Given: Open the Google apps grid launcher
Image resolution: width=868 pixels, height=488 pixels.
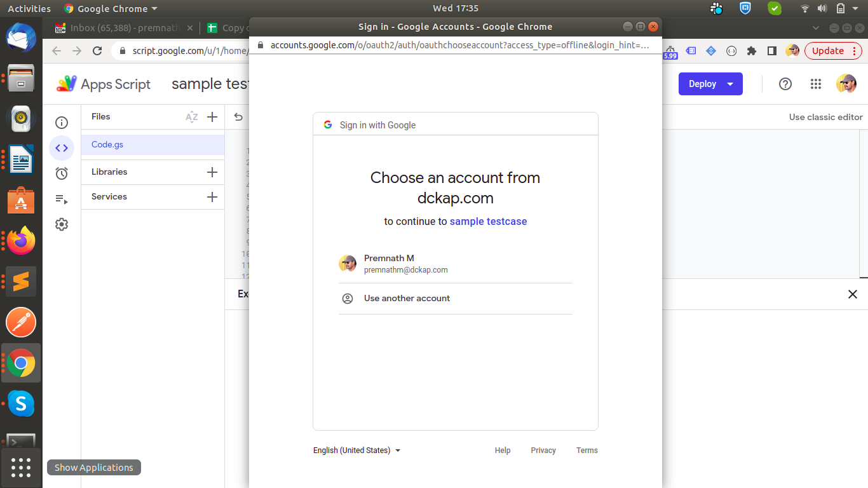Looking at the screenshot, I should (x=816, y=84).
